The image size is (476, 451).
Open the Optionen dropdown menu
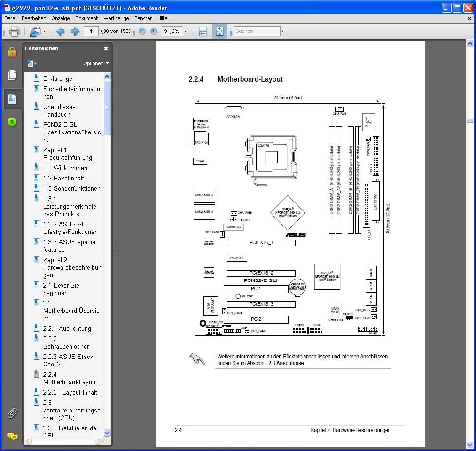[x=96, y=63]
